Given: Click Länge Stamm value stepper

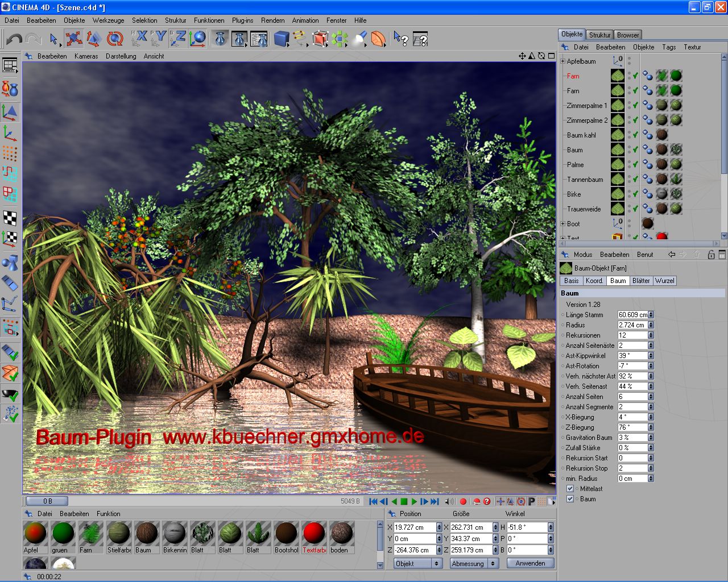Looking at the screenshot, I should [x=651, y=314].
